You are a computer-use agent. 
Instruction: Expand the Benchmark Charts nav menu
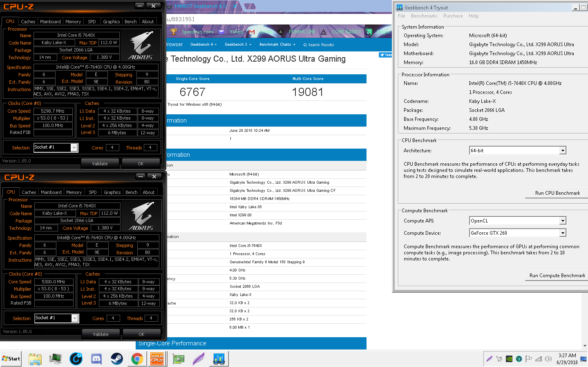(277, 44)
